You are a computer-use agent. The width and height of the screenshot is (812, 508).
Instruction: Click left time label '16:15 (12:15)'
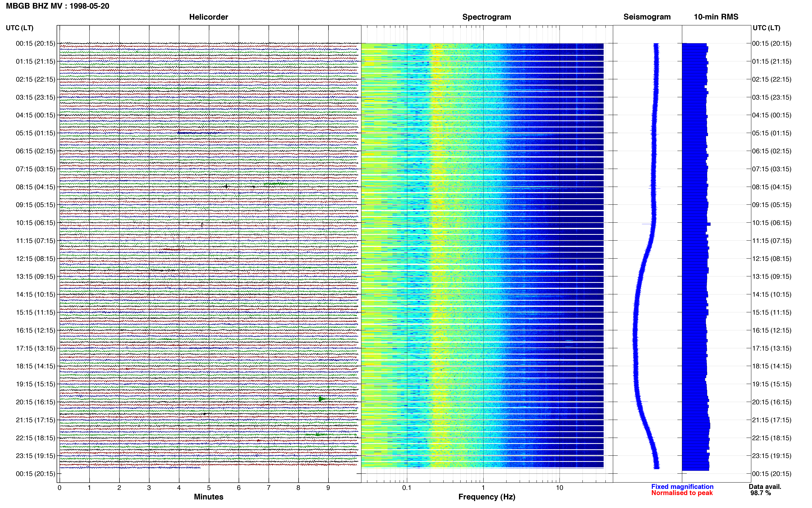coord(36,330)
